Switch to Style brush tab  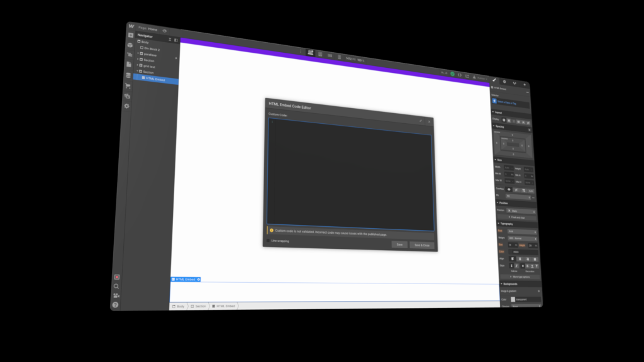(x=494, y=80)
